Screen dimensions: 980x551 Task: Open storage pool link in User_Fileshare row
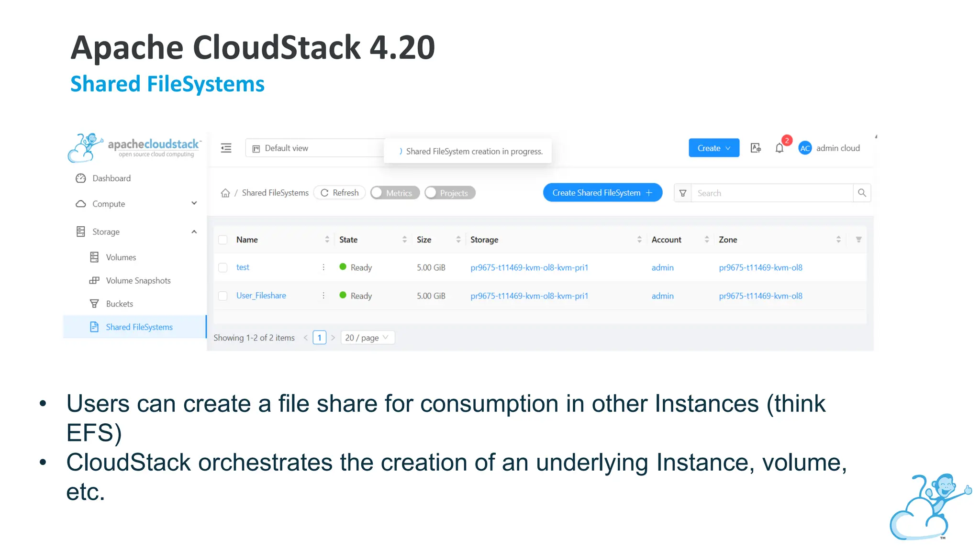click(x=529, y=296)
